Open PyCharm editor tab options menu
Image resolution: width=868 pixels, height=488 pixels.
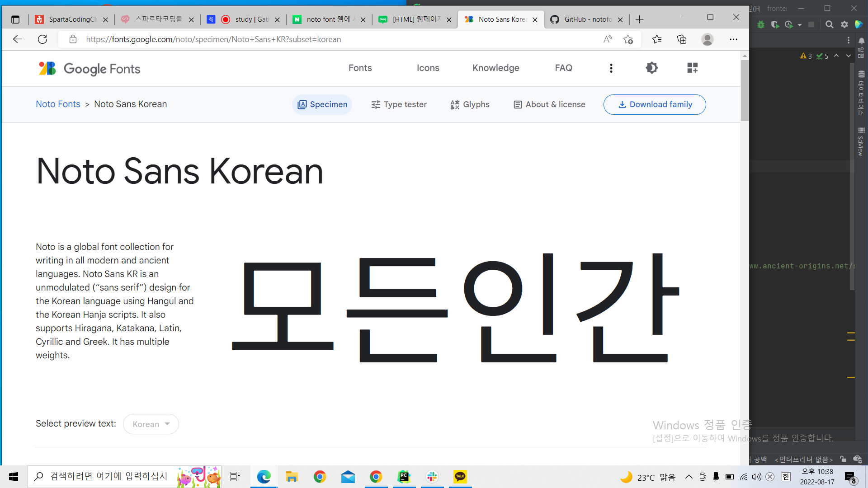(x=849, y=40)
